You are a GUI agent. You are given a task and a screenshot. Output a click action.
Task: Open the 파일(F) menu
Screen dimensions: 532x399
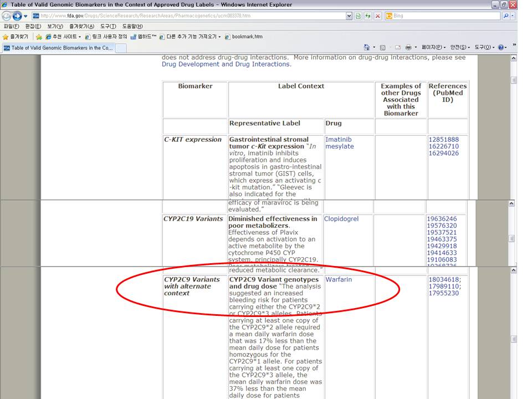pyautogui.click(x=12, y=26)
